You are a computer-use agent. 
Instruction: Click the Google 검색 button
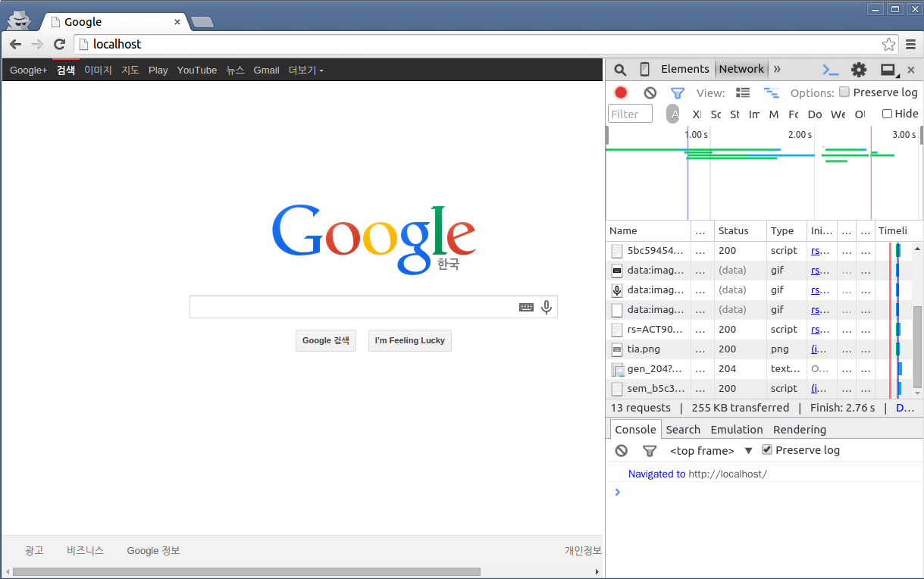[326, 341]
